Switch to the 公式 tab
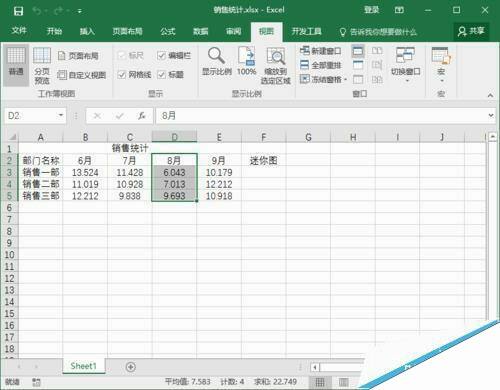The height and width of the screenshot is (390, 500). pyautogui.click(x=168, y=31)
